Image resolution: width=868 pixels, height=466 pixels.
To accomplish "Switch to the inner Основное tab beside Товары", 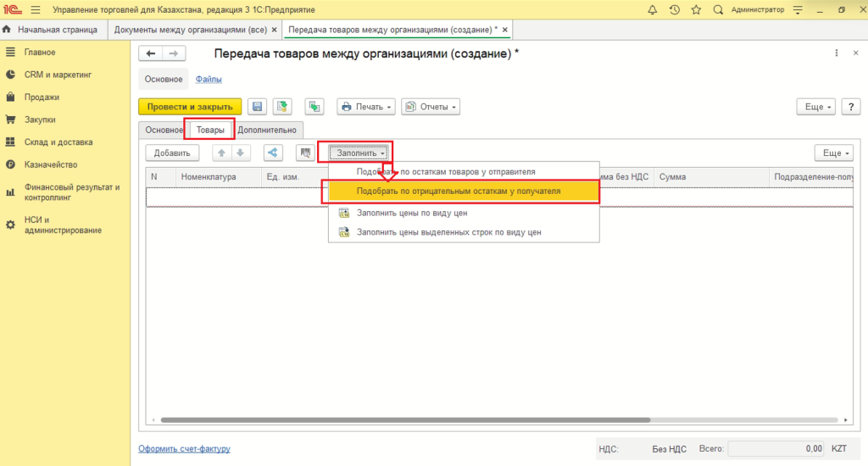I will (164, 130).
